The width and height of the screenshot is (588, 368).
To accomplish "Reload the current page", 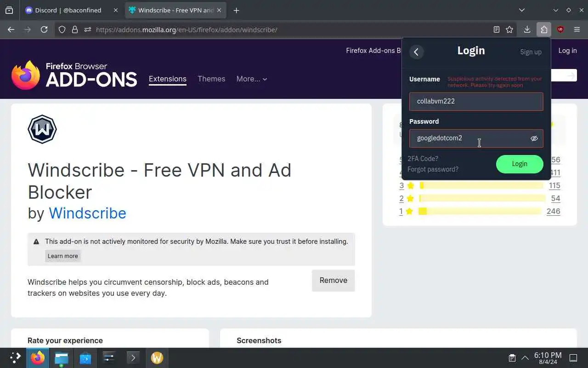I will pos(44,29).
